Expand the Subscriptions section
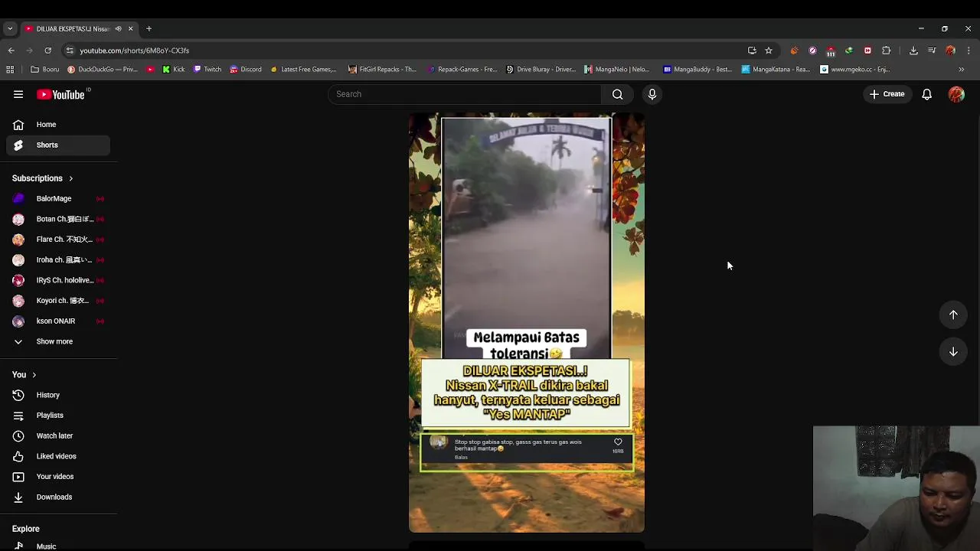The height and width of the screenshot is (551, 980). click(43, 178)
